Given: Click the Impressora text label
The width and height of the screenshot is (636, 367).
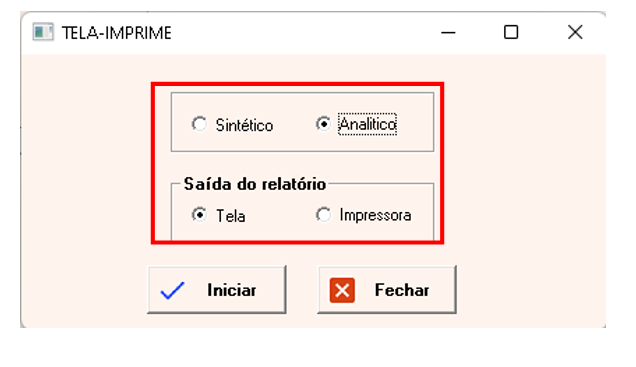Looking at the screenshot, I should tap(375, 215).
